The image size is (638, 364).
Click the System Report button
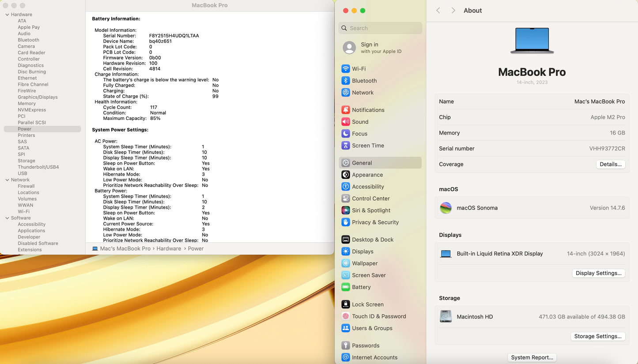[x=532, y=357]
